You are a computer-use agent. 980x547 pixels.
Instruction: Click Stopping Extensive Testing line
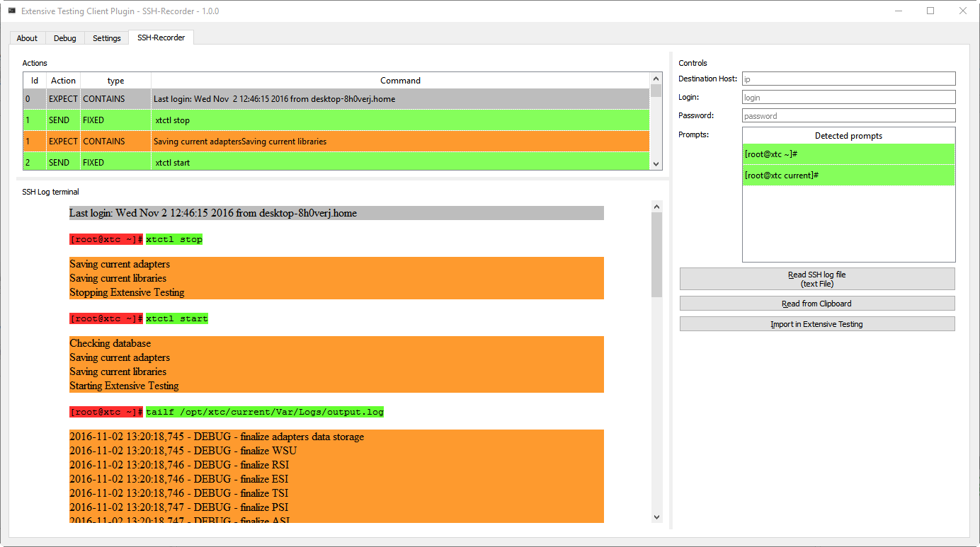pyautogui.click(x=127, y=292)
